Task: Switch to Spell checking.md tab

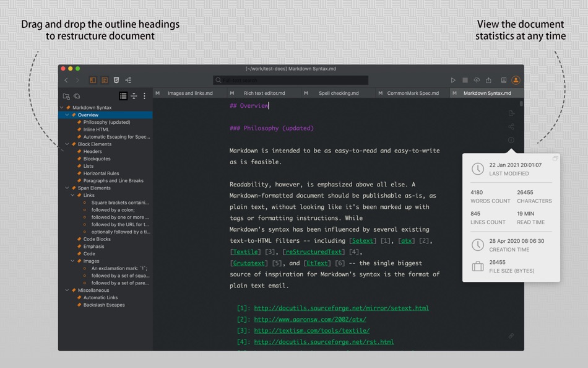Action: point(339,93)
